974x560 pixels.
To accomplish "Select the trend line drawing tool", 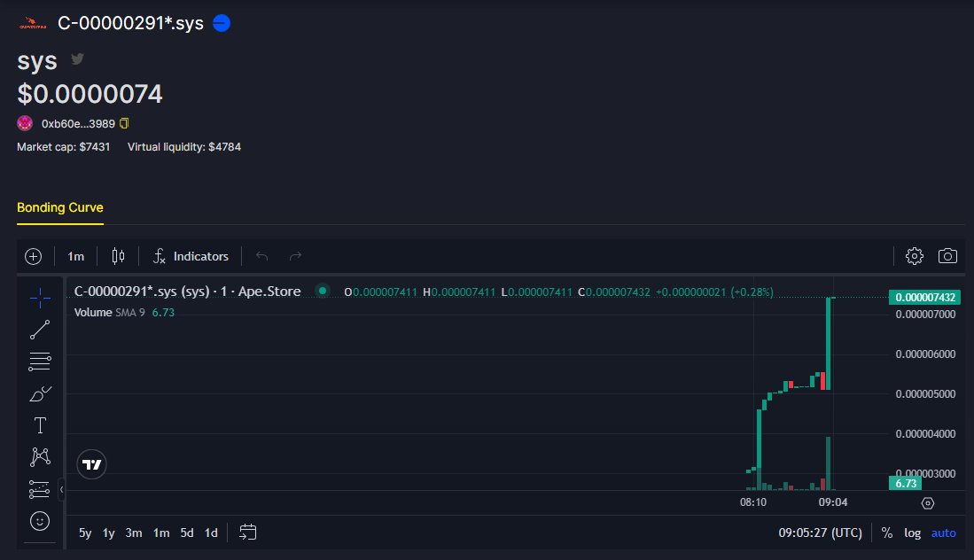I will tap(40, 330).
